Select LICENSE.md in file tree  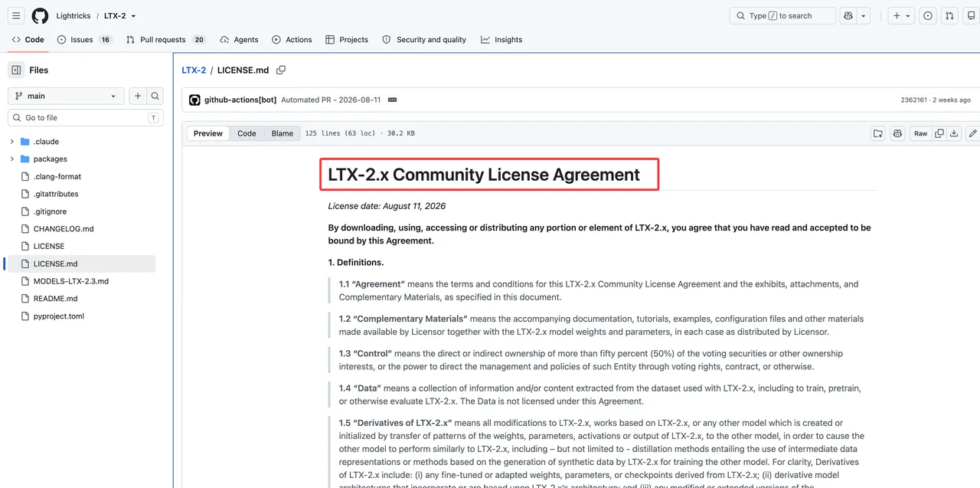click(x=81, y=264)
